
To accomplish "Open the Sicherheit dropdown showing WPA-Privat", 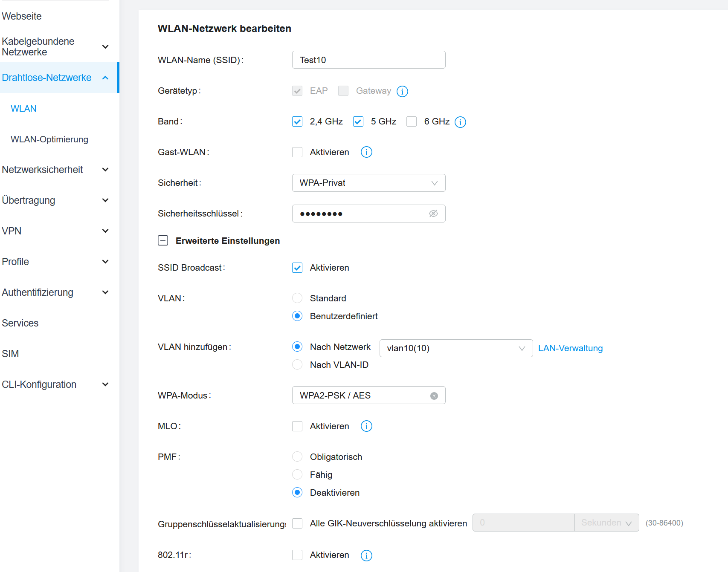I will (368, 183).
